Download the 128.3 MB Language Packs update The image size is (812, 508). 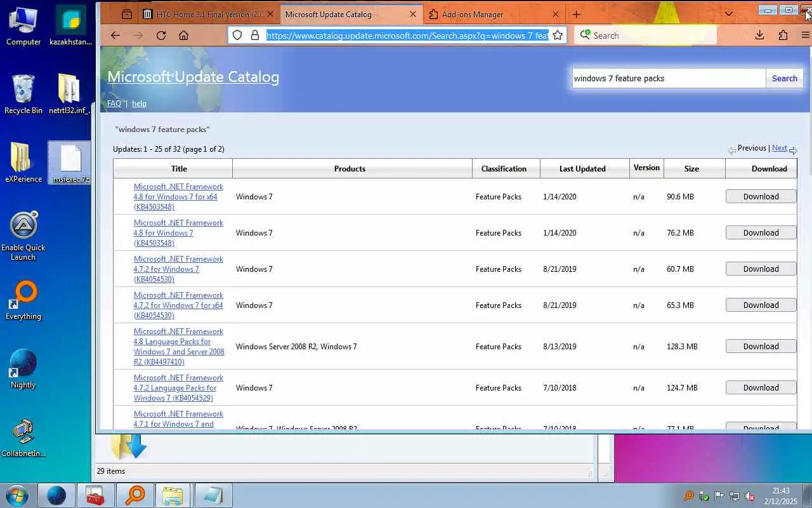[761, 347]
